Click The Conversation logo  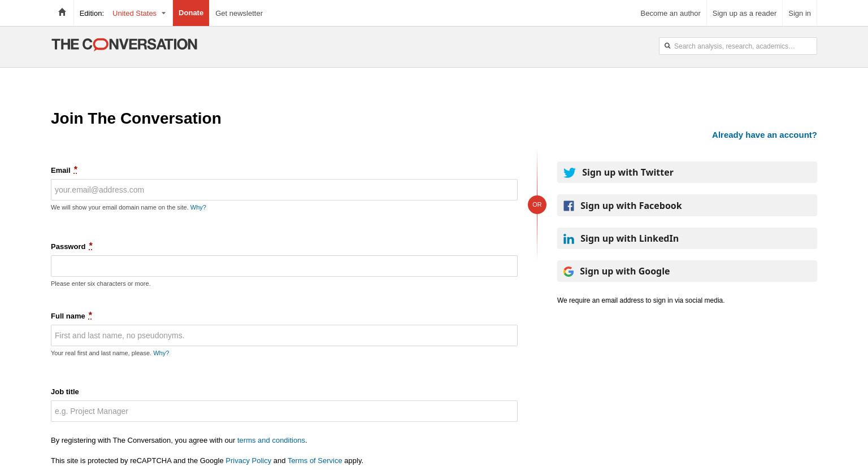[124, 44]
